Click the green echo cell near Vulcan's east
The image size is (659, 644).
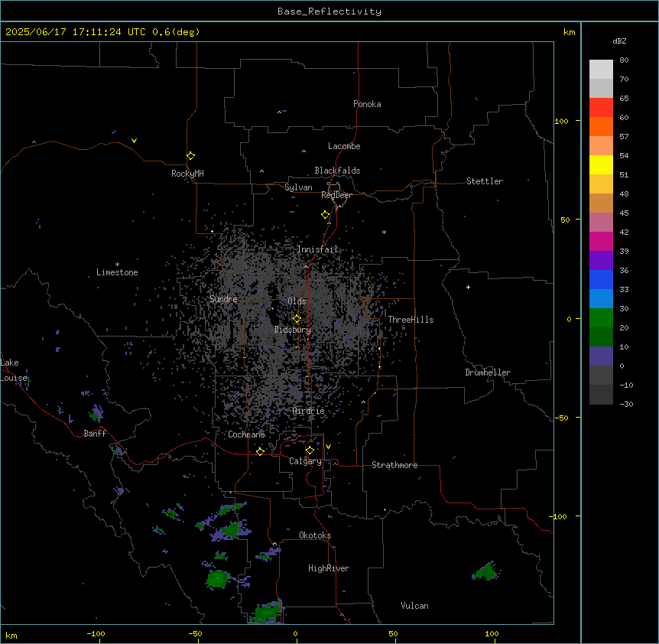click(486, 571)
